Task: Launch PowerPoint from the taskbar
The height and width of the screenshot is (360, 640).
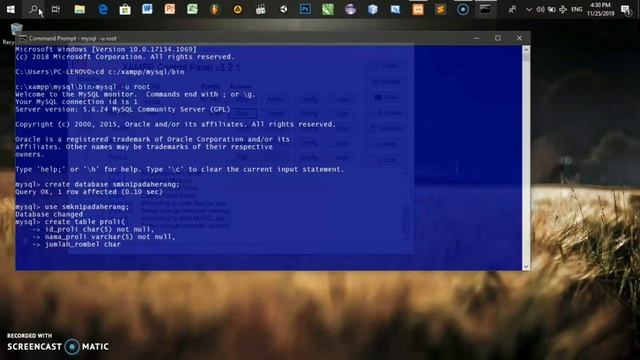Action: (x=170, y=9)
